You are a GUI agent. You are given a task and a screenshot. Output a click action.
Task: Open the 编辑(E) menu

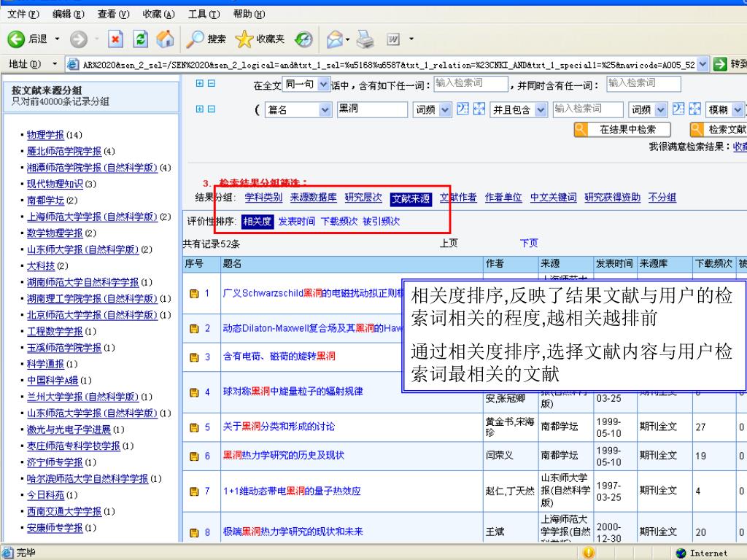pos(68,14)
